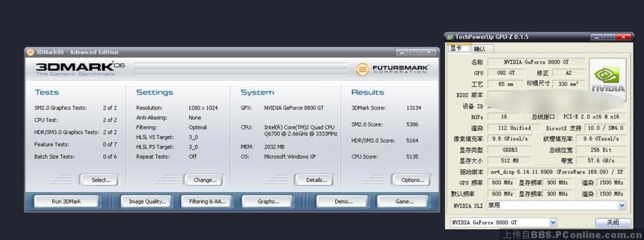Click the GDDR3 memory type field

coord(510,150)
